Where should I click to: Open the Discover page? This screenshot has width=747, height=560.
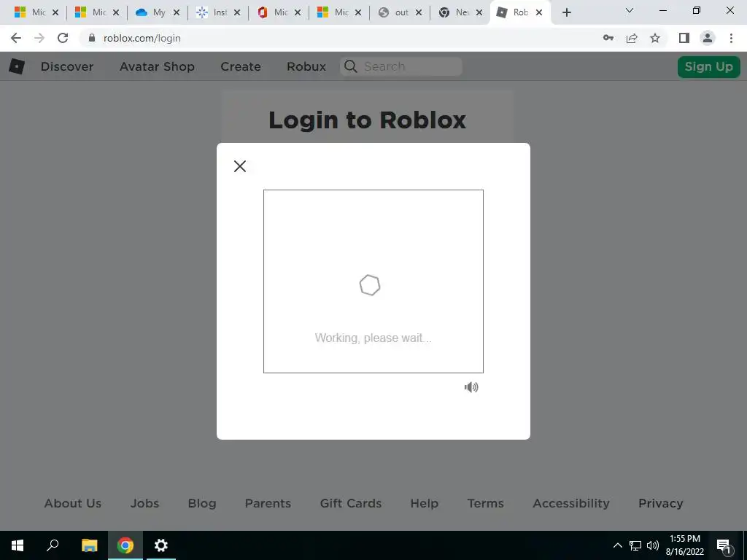pos(66,66)
